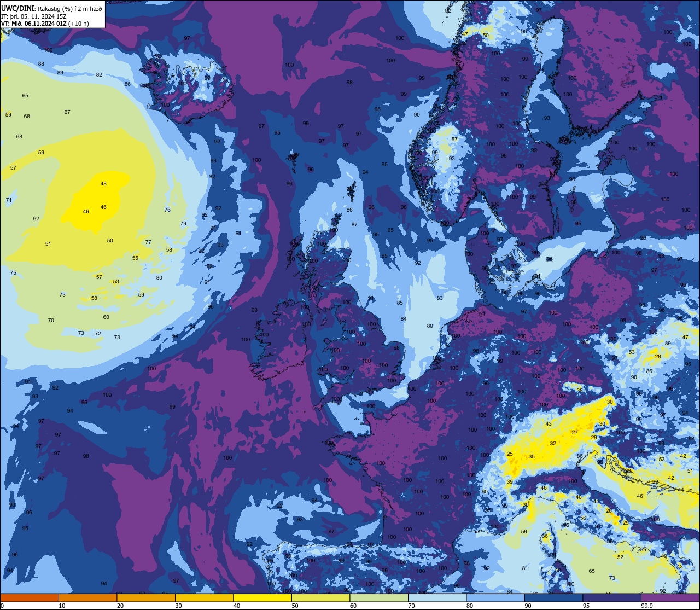Click the 20–30 legend color swatch
700x610 pixels.
point(146,597)
